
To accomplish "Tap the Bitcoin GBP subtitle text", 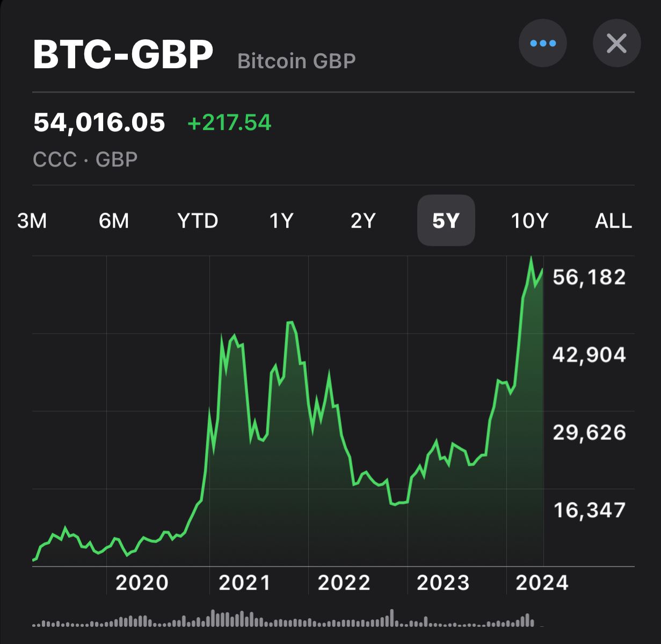I will coord(296,61).
